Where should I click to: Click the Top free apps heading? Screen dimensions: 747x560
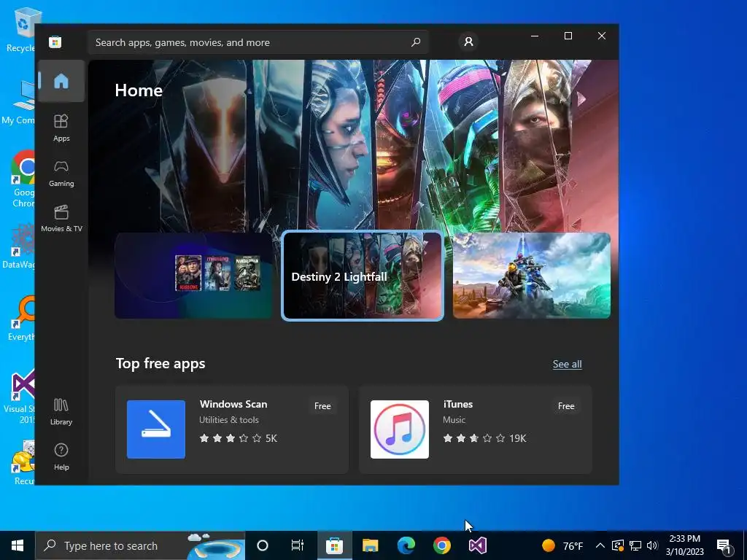click(160, 363)
